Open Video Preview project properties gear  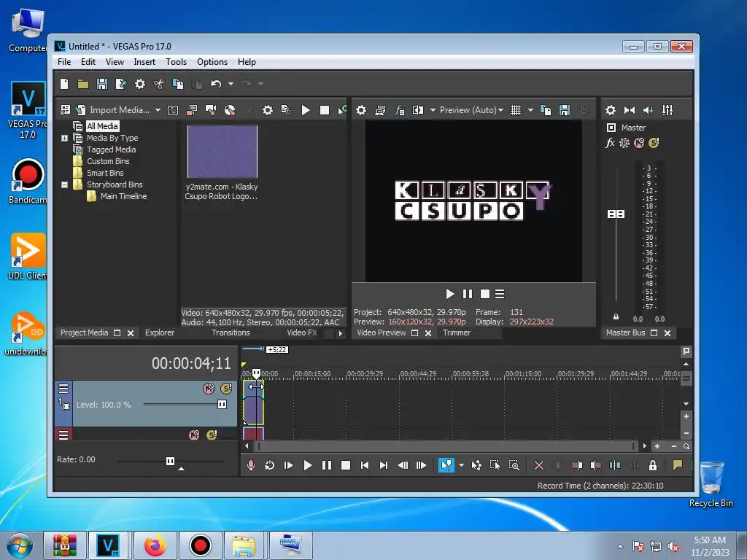coord(361,110)
